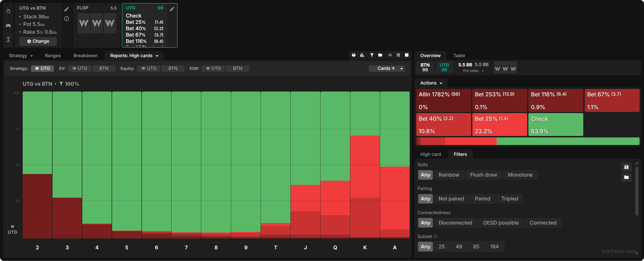Enable BTN under the EV metric
Screen dimensions: 644x261
(x=104, y=68)
